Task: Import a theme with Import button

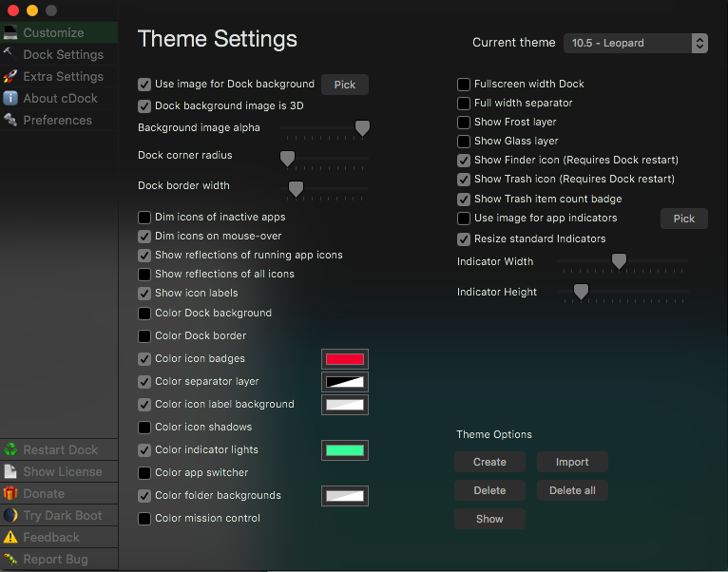Action: [572, 462]
